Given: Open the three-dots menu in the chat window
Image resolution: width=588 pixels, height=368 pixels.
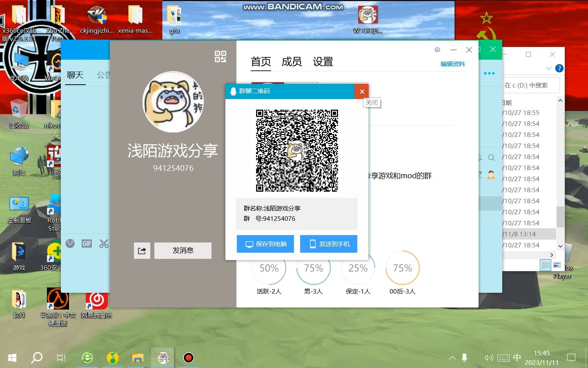Looking at the screenshot, I should click(x=489, y=74).
